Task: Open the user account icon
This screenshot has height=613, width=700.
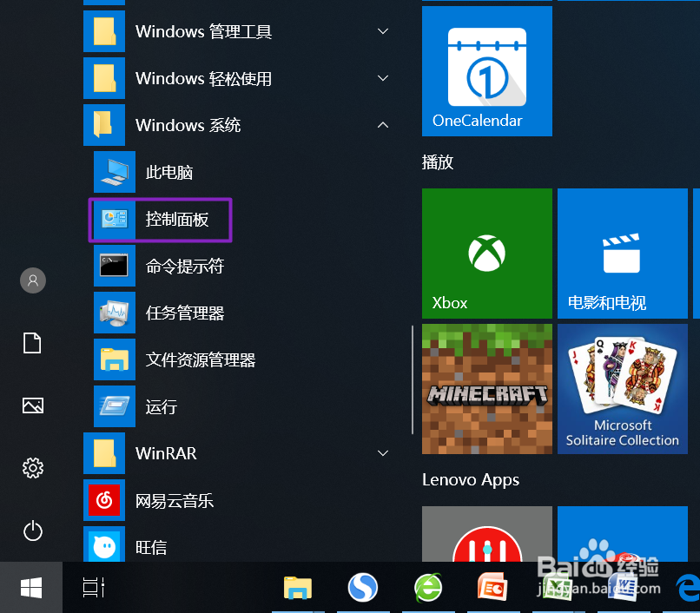Action: pyautogui.click(x=33, y=280)
